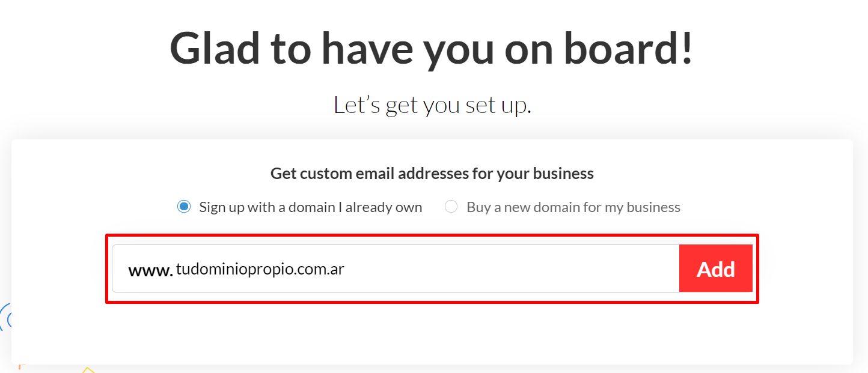
Task: Click the words 'your business' in the card title
Action: point(545,174)
